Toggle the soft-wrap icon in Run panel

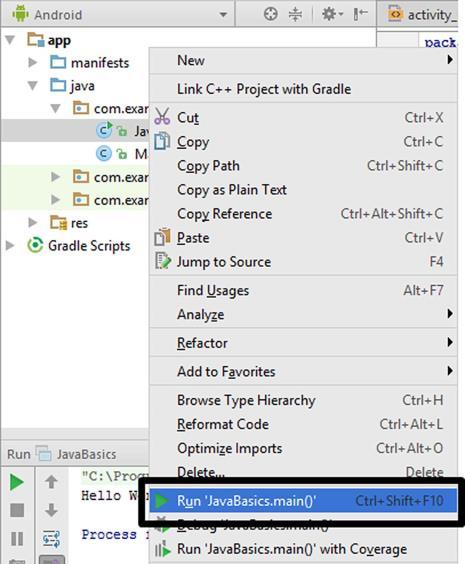(51, 538)
